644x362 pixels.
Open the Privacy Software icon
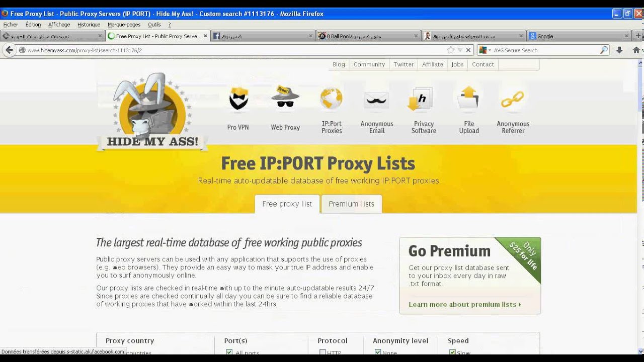tap(420, 99)
